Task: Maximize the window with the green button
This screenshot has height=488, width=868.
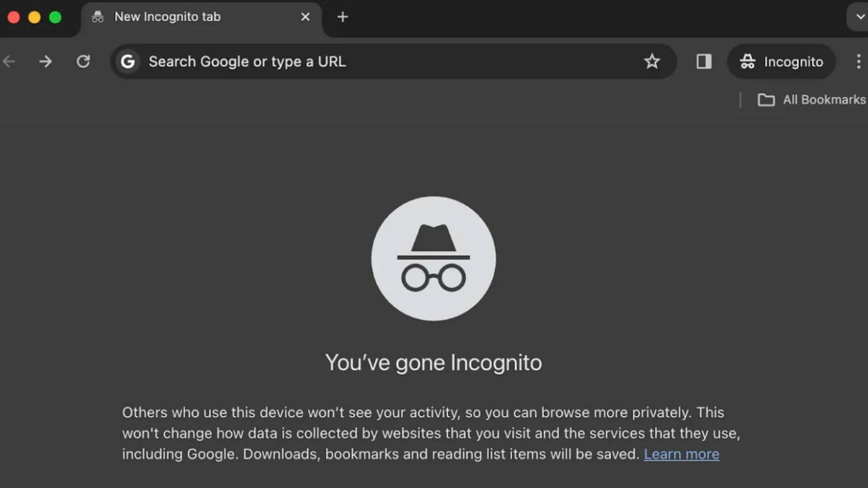Action: 56,17
